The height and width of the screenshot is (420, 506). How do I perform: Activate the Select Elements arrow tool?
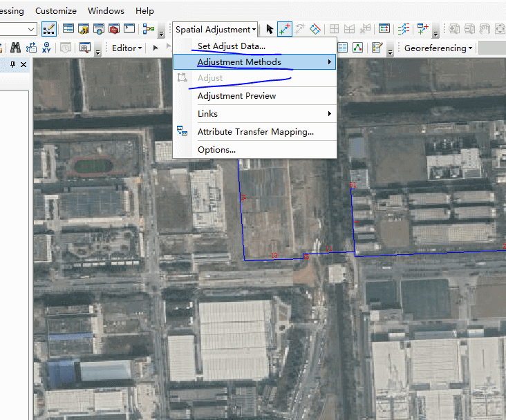coord(270,29)
